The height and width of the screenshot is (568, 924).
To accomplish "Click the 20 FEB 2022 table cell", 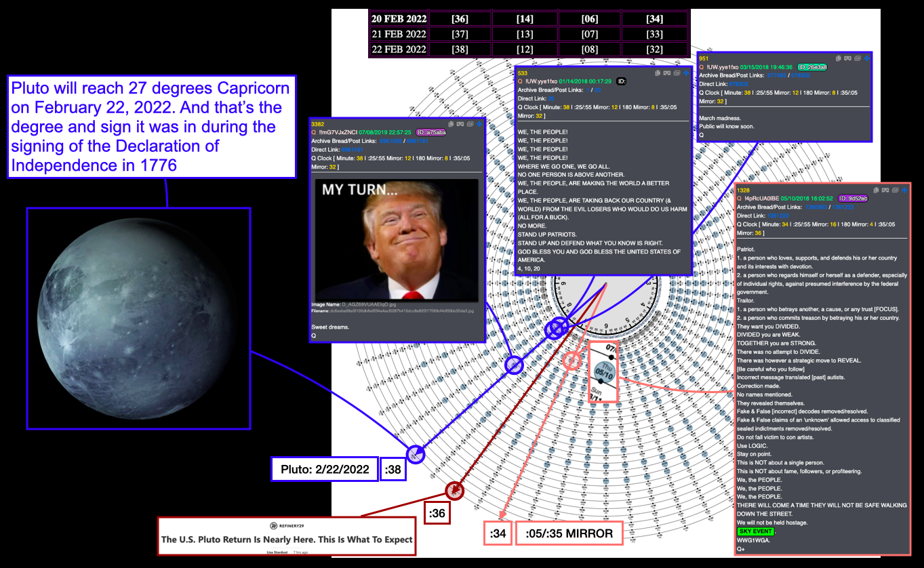I will [399, 19].
